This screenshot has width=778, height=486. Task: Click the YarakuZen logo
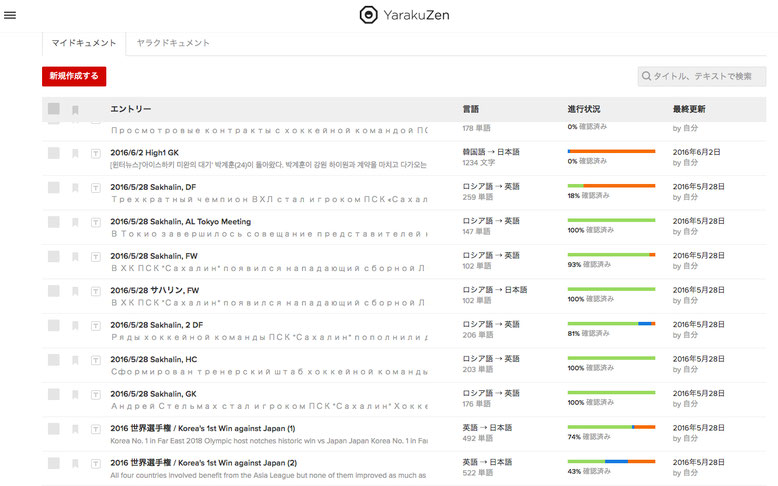tap(404, 15)
